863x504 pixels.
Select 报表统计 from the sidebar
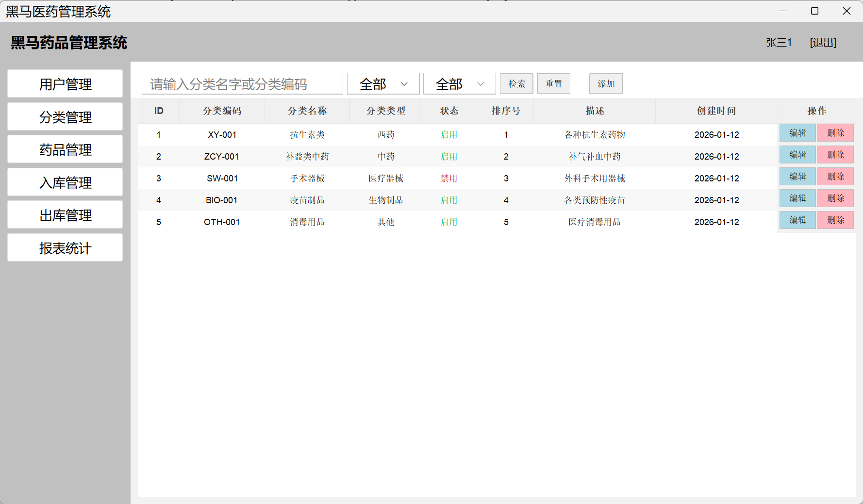65,248
